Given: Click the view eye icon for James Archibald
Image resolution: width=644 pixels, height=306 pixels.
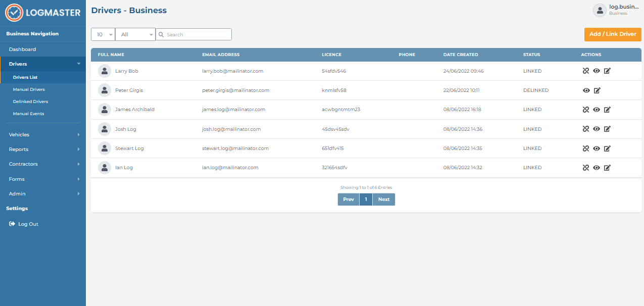Looking at the screenshot, I should coord(597,109).
